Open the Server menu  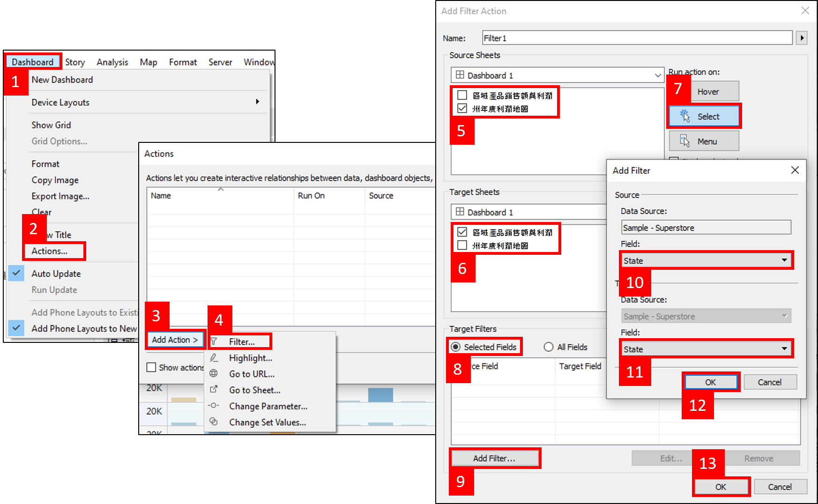click(x=220, y=62)
